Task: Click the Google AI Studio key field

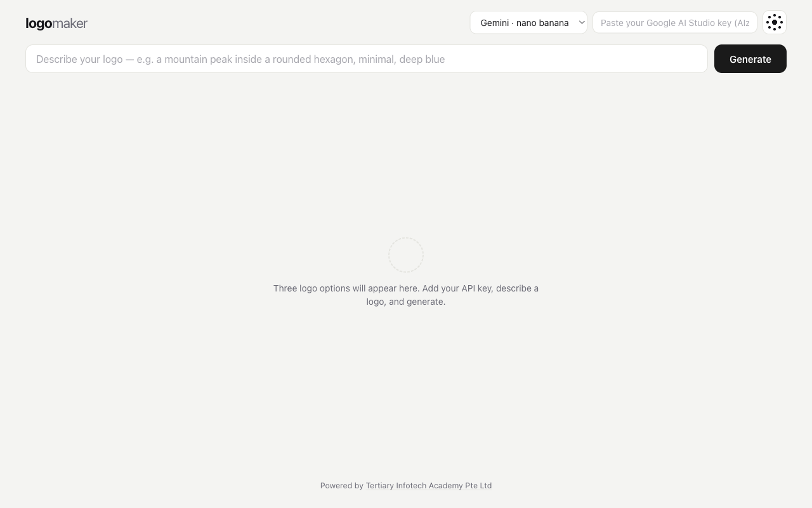Action: pos(675,22)
